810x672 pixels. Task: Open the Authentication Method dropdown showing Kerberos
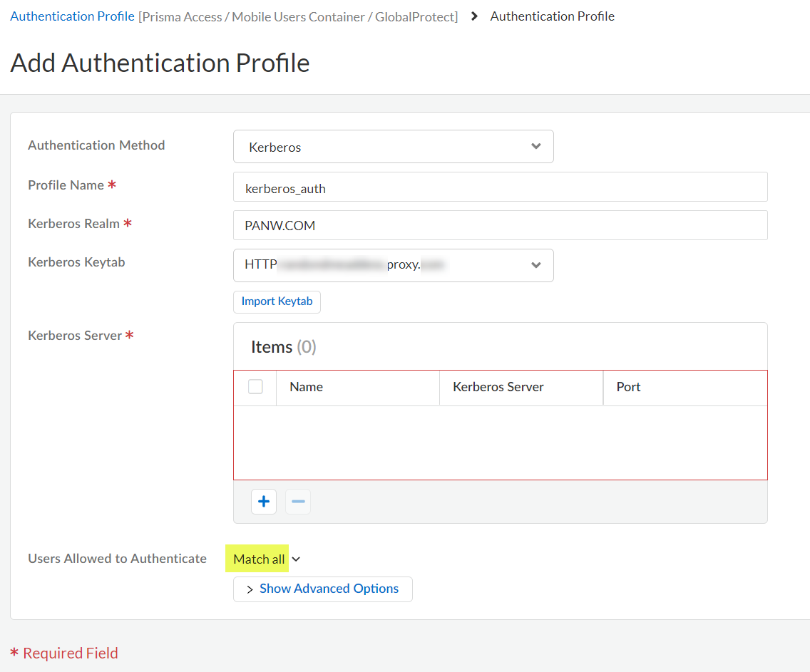[393, 147]
